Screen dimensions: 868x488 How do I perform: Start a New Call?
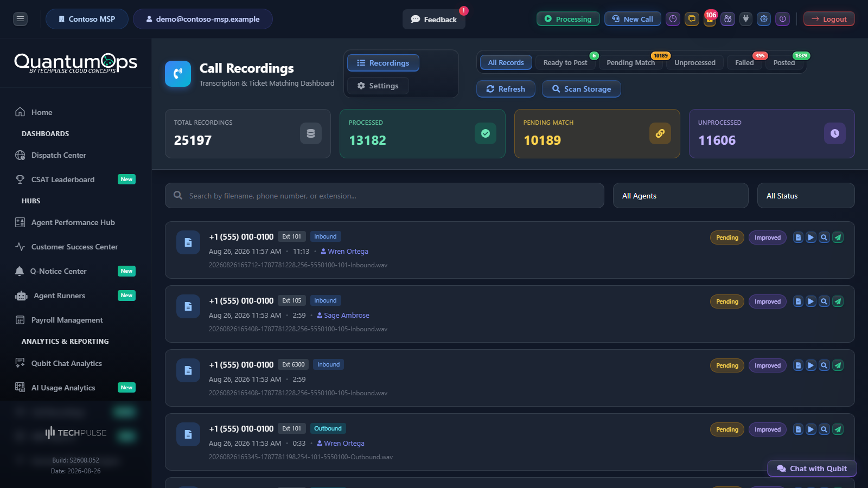(x=633, y=19)
